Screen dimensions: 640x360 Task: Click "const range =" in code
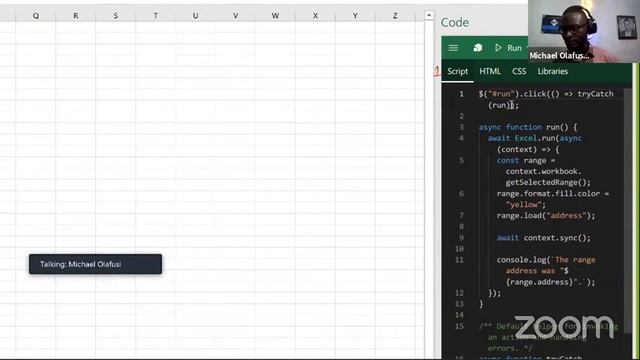coord(526,160)
